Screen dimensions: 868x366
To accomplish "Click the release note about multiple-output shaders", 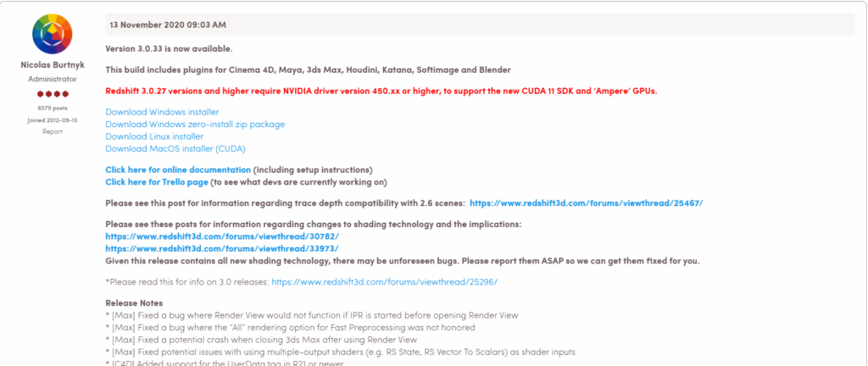I will (342, 352).
